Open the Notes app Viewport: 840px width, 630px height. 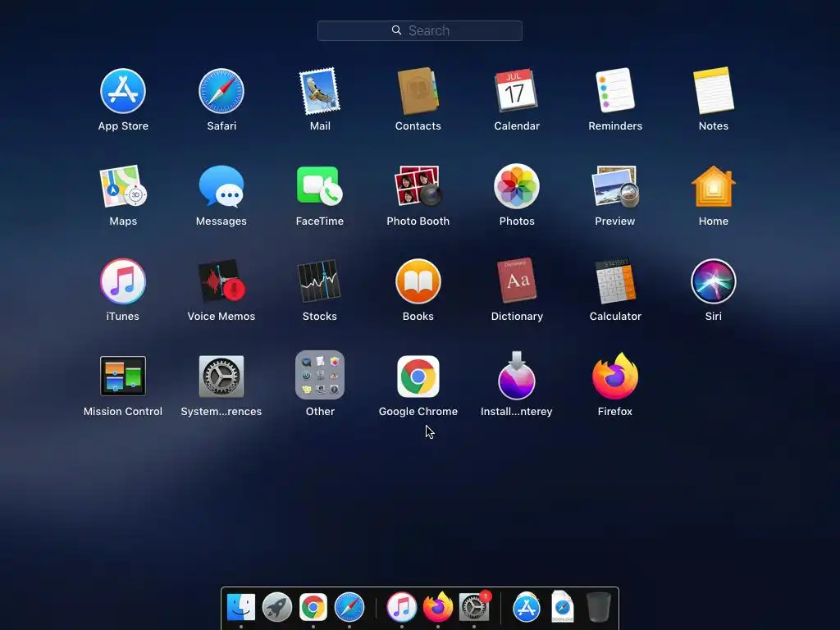tap(714, 90)
